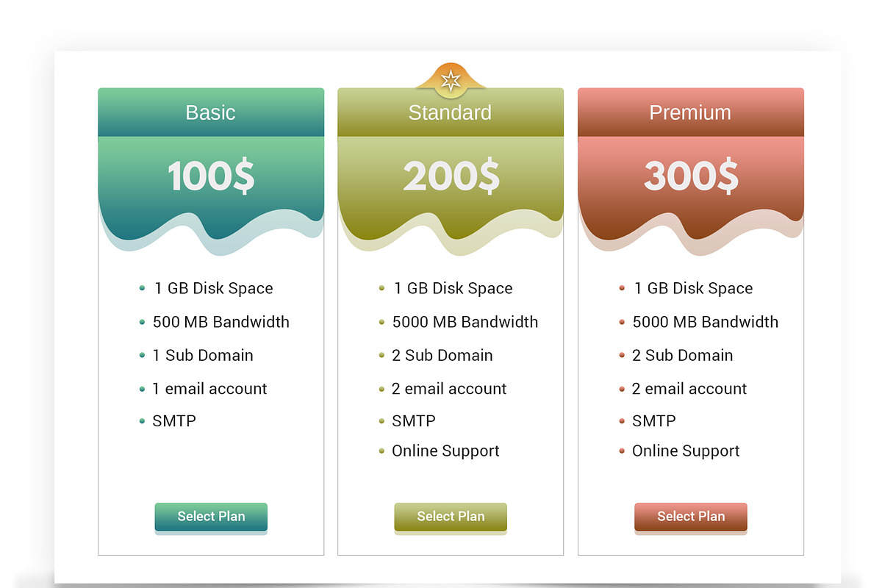Click "1 GB Disk Space" in Standard plan
This screenshot has height=588, width=882.
453,288
